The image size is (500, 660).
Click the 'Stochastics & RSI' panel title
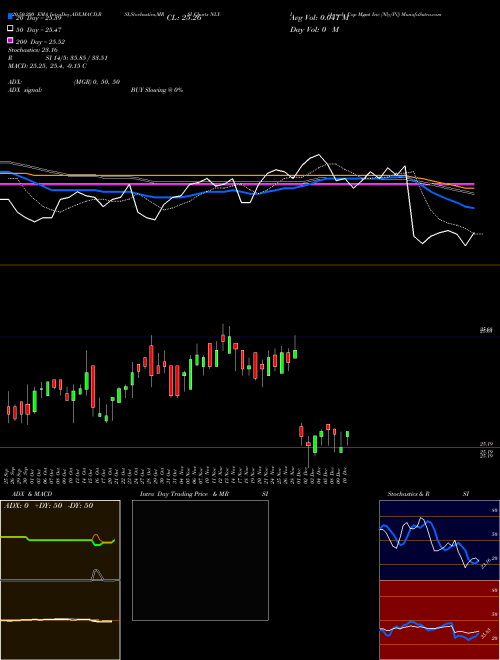click(428, 494)
